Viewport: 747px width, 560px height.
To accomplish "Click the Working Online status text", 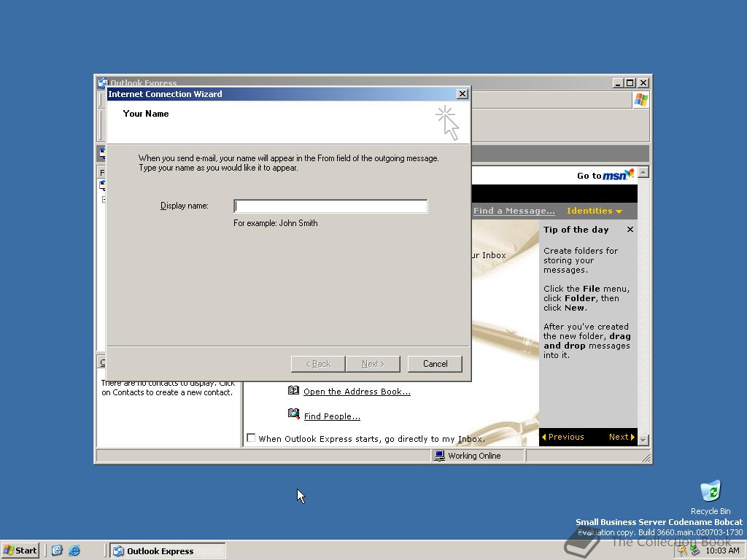I will pyautogui.click(x=474, y=456).
